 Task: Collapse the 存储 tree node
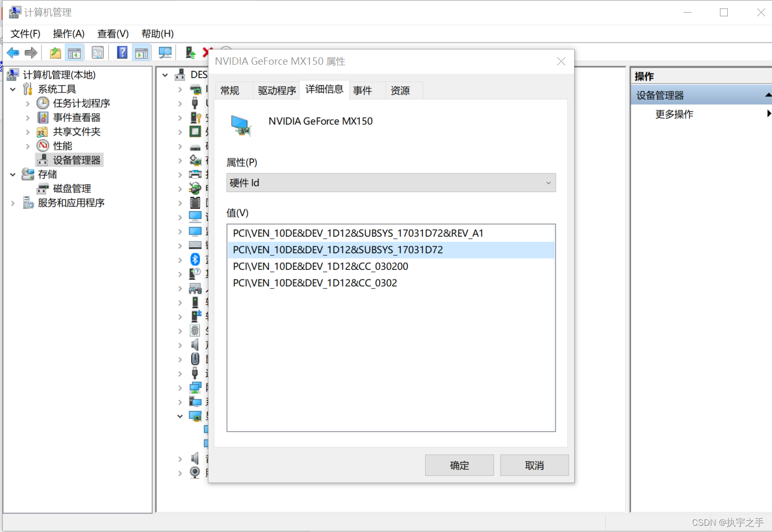click(13, 175)
